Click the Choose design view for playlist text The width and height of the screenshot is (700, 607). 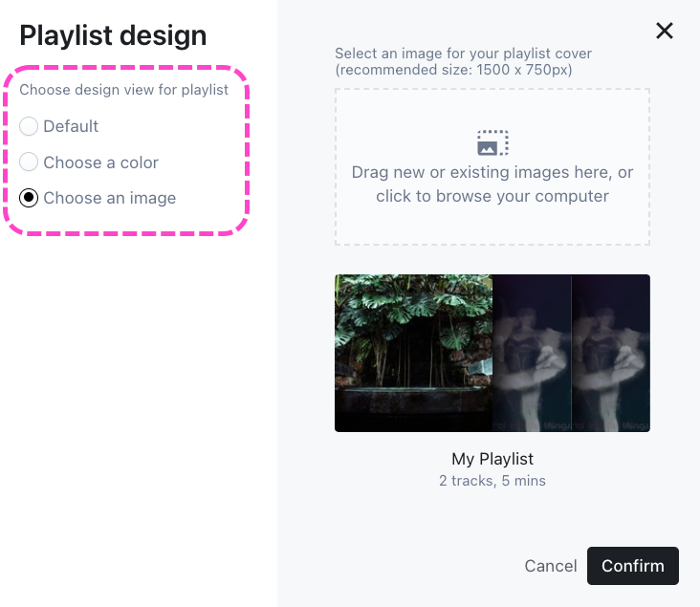(x=124, y=90)
